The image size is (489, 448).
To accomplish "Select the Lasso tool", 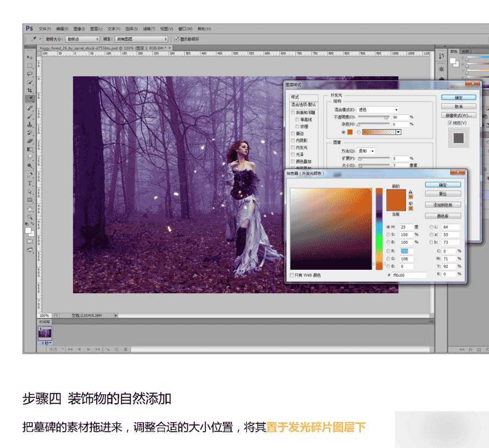I will (29, 74).
